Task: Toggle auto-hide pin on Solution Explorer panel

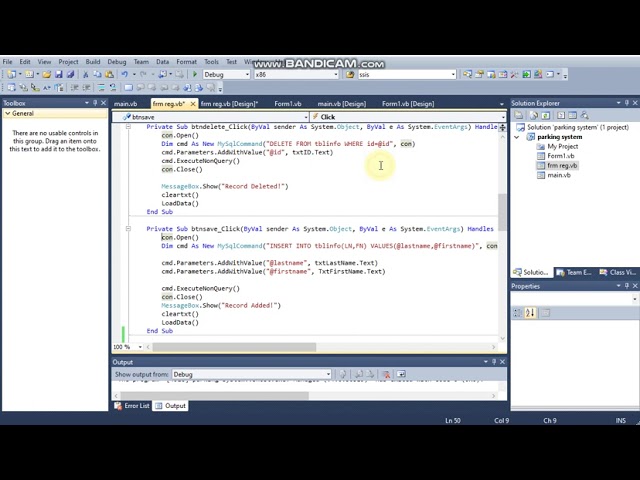Action: [627, 103]
